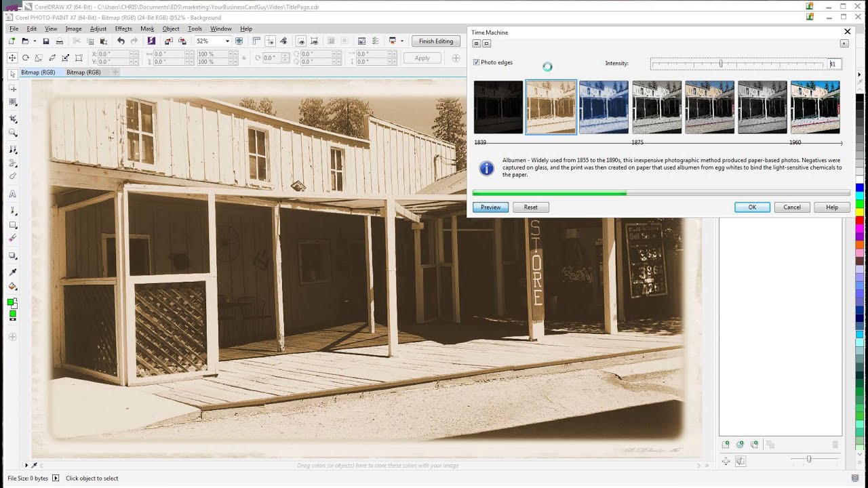This screenshot has height=488, width=868.
Task: Switch dialog to split before-after preview
Action: click(x=476, y=43)
